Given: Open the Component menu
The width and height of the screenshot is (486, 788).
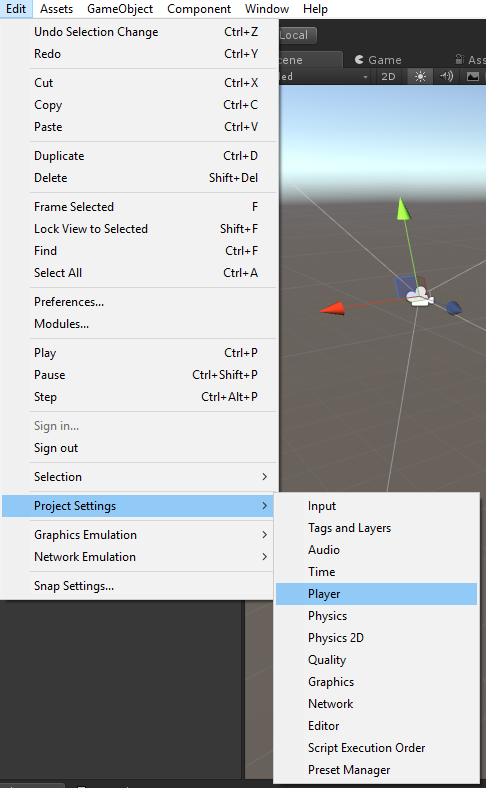Looking at the screenshot, I should (199, 9).
